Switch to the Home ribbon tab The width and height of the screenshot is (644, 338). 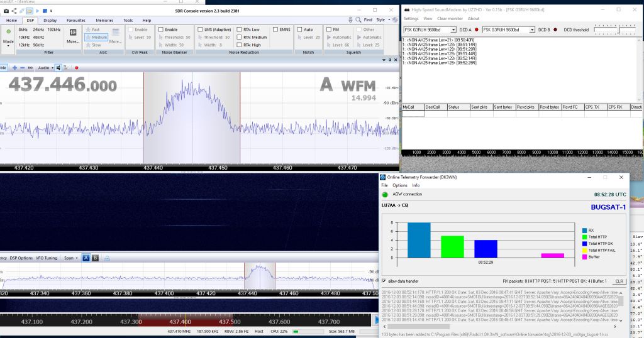(11, 20)
